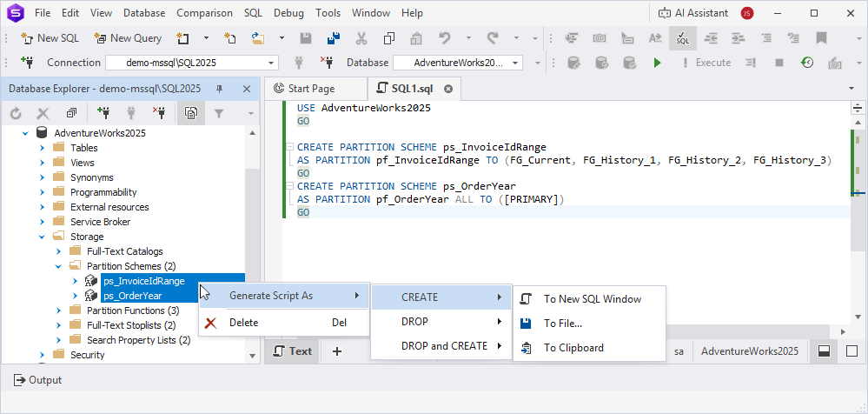Image resolution: width=868 pixels, height=414 pixels.
Task: Click the Save All icon
Action: [x=334, y=38]
